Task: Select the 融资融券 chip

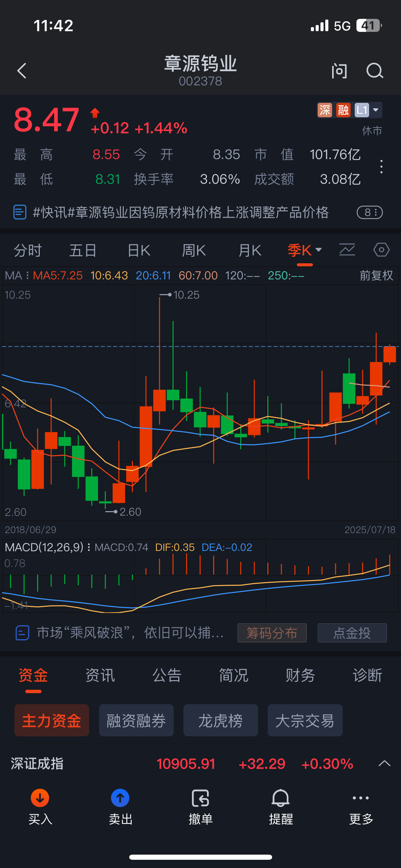Action: click(136, 720)
